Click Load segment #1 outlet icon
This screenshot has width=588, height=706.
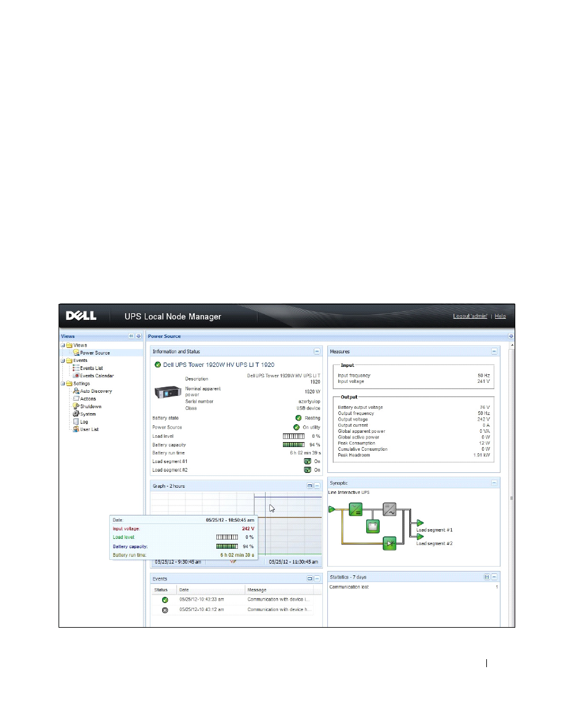coord(308,461)
